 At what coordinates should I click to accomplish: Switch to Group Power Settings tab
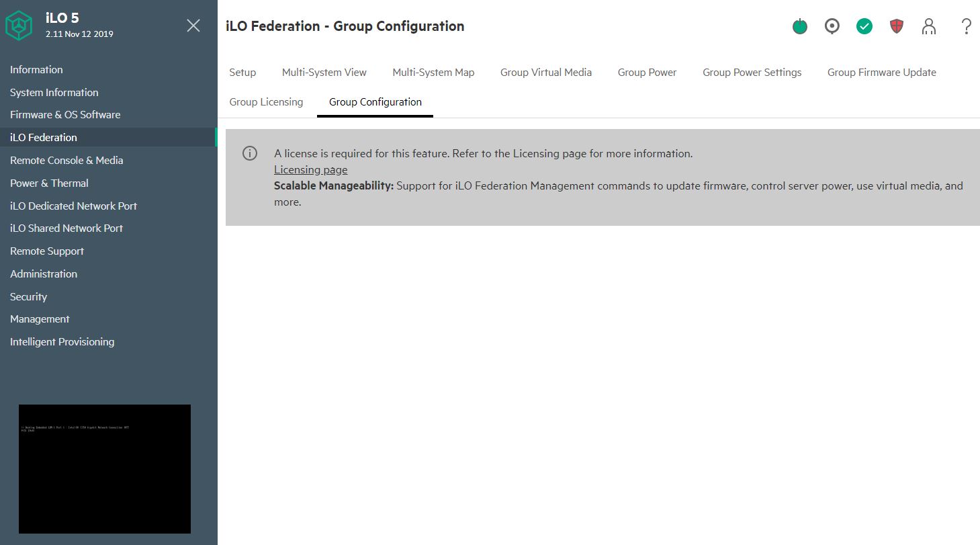point(752,73)
